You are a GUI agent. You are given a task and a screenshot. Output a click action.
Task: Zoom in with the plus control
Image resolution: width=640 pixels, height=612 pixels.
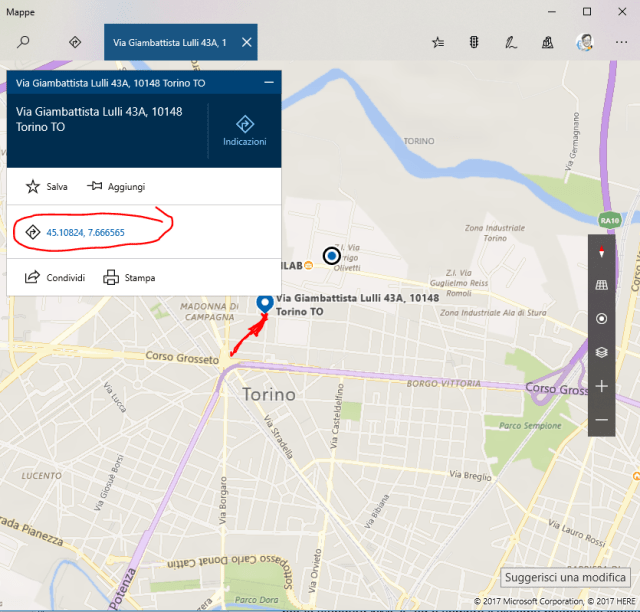click(601, 386)
